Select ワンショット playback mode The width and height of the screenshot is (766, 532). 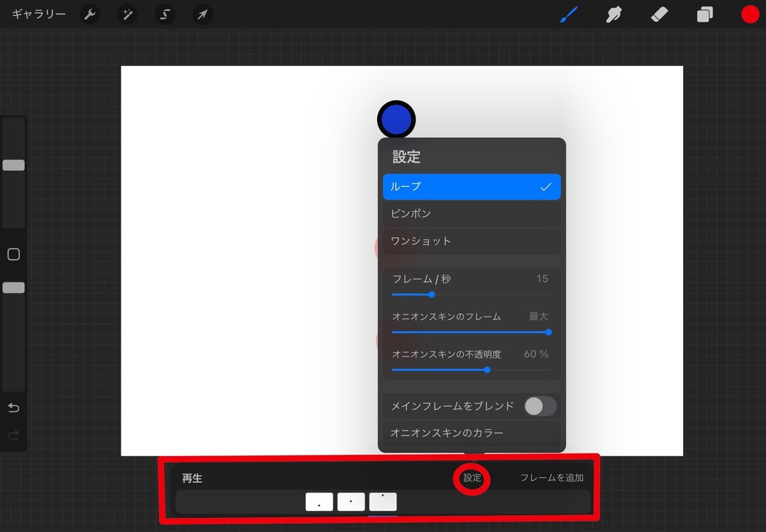click(x=472, y=241)
